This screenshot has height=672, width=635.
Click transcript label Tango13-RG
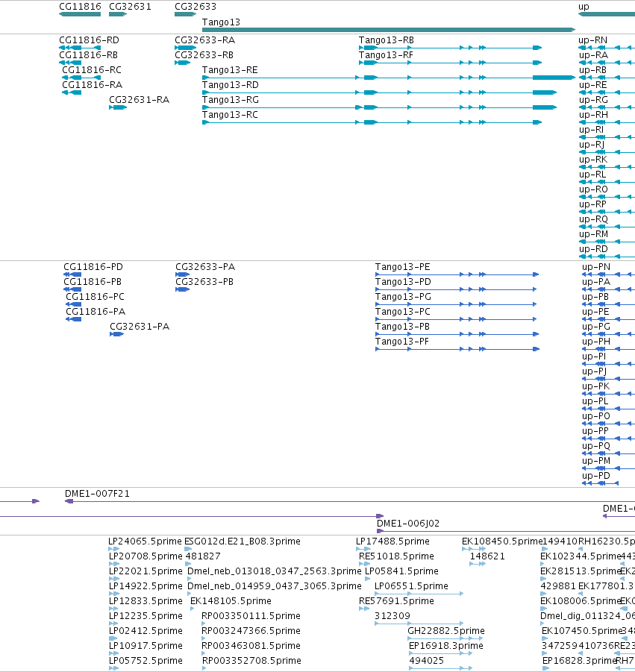231,100
